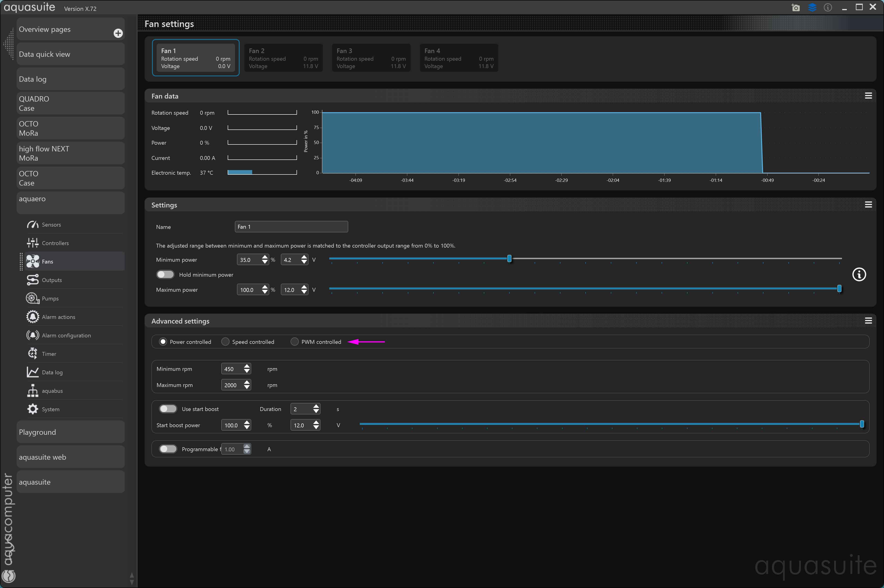The width and height of the screenshot is (884, 588).
Task: Click the Minimum power slider handle
Action: click(x=509, y=259)
